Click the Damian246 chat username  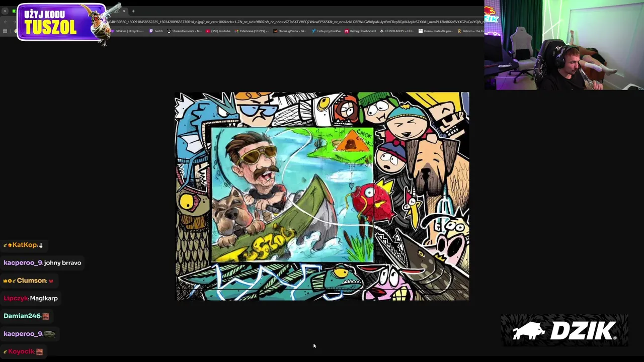tap(22, 316)
